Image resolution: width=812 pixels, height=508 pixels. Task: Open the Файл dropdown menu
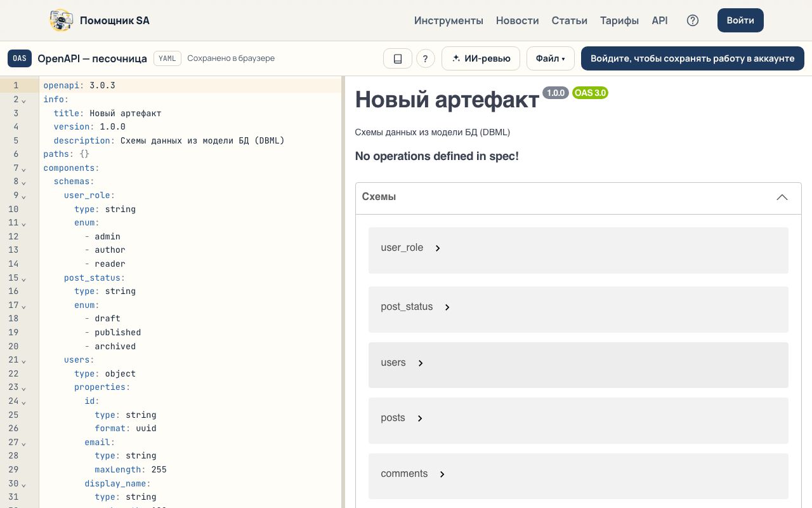click(x=550, y=58)
